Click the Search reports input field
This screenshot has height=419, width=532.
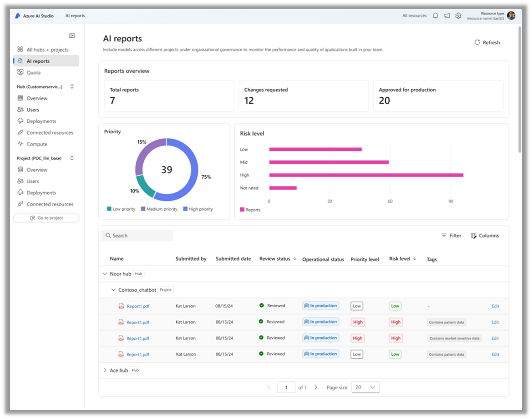[x=137, y=235]
